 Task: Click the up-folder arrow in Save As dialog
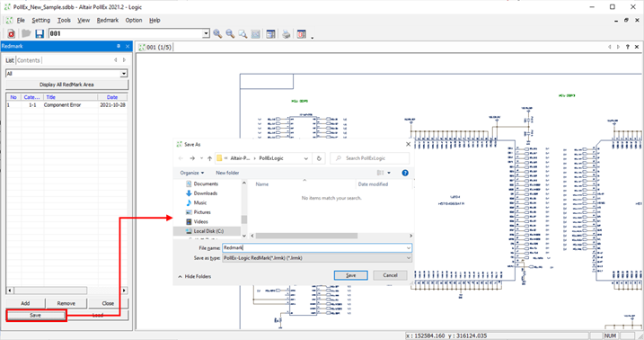point(210,158)
